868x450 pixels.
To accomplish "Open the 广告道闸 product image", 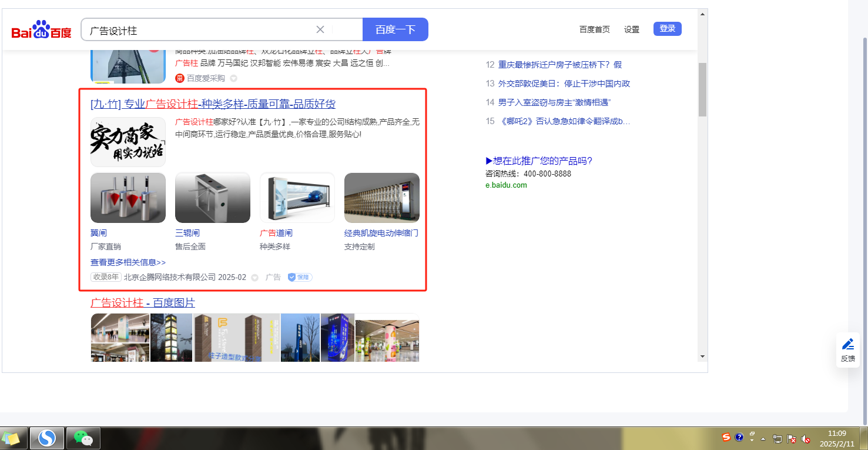I will pos(297,198).
